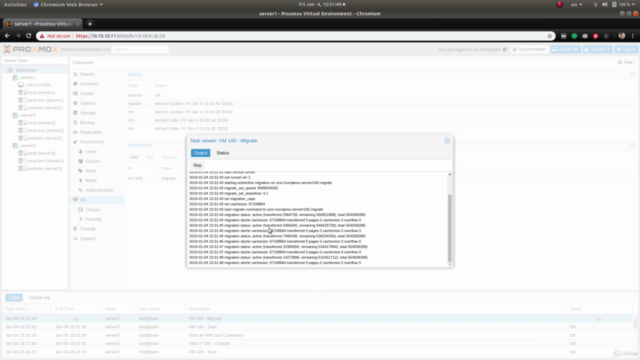Select server3 node in tree
Image resolution: width=640 pixels, height=360 pixels.
[x=28, y=146]
